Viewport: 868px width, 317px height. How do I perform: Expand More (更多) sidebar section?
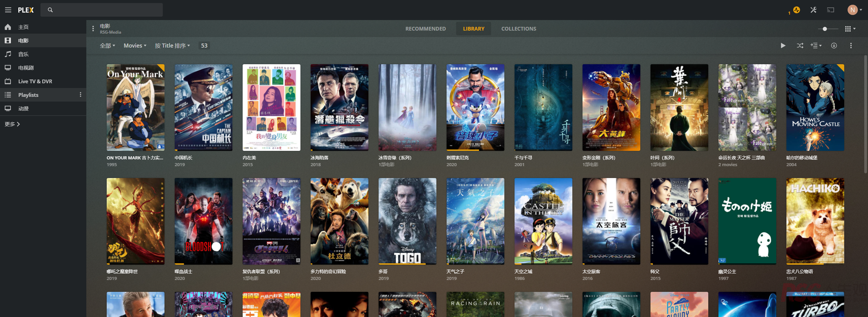pyautogui.click(x=12, y=124)
